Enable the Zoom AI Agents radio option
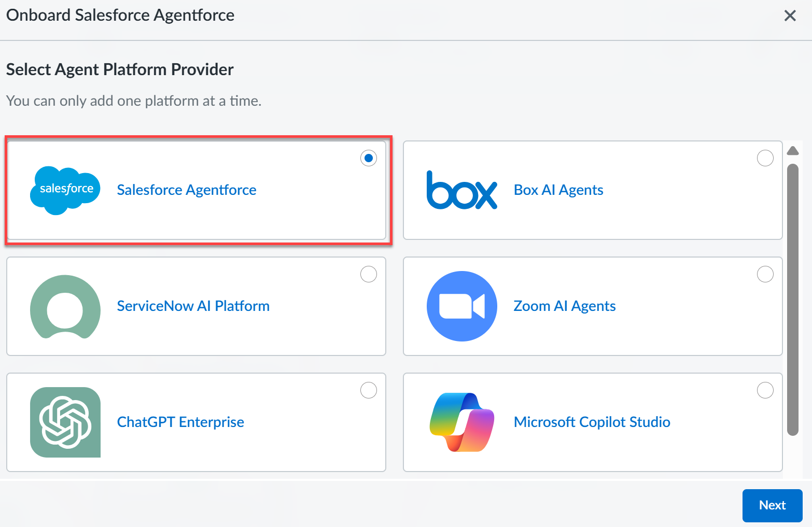Screen dimensions: 812x527 tap(765, 274)
